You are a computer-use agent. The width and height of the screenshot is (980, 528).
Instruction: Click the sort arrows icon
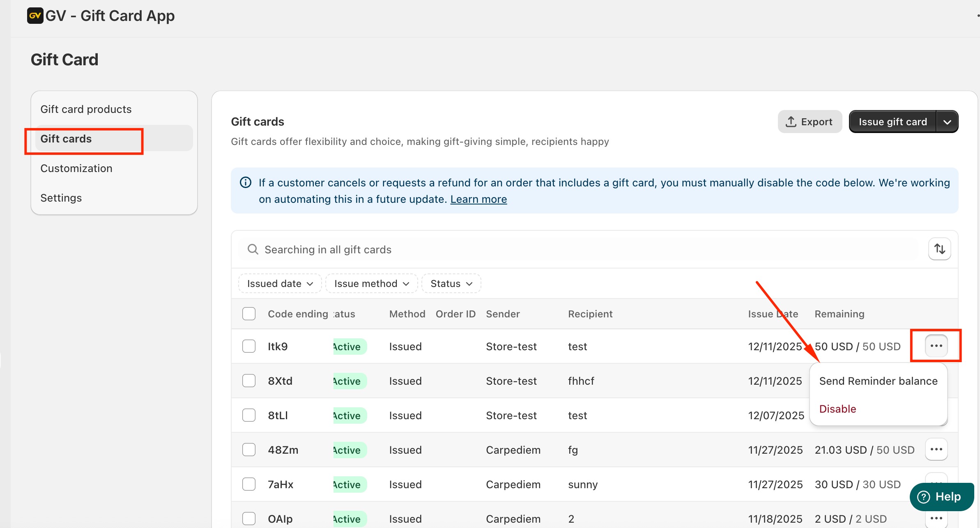pos(939,249)
